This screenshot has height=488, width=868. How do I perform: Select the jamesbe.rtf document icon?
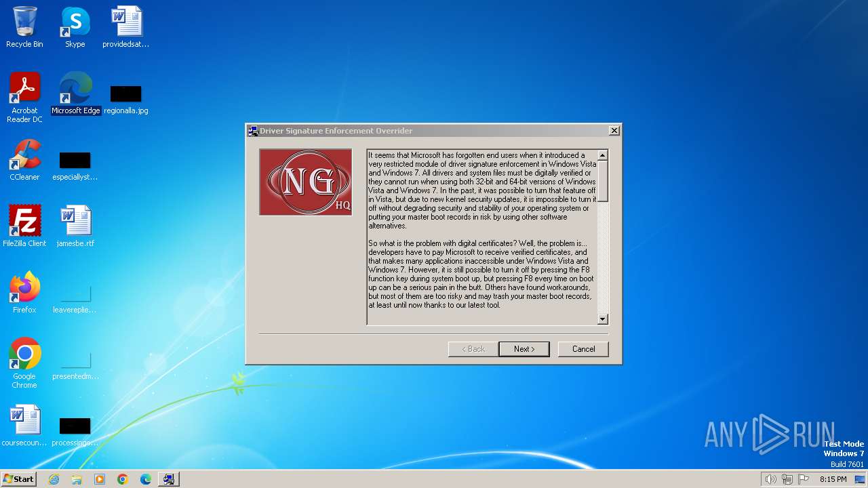click(x=75, y=226)
